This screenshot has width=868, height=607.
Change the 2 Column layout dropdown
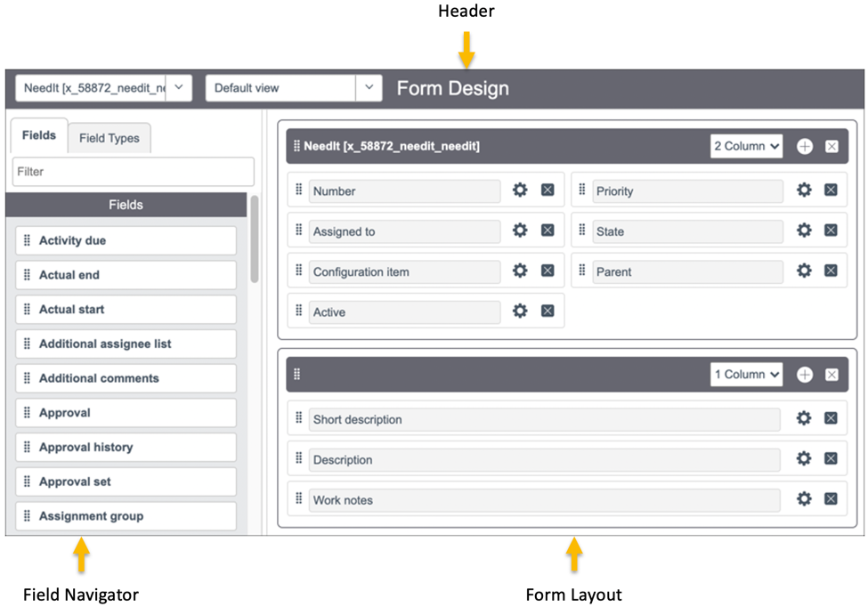pos(745,145)
